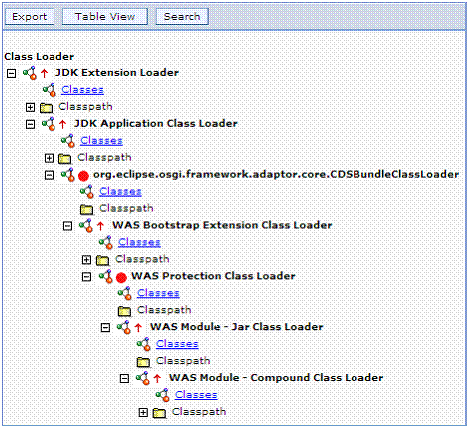The width and height of the screenshot is (467, 427).
Task: Select the WAS Module - Compound Class Loader item
Action: (x=276, y=378)
